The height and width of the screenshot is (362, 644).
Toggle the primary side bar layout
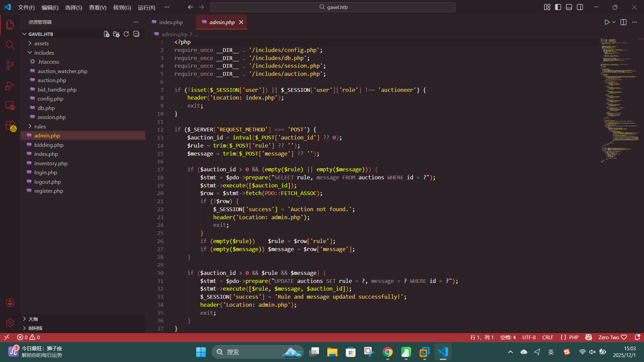pyautogui.click(x=558, y=7)
